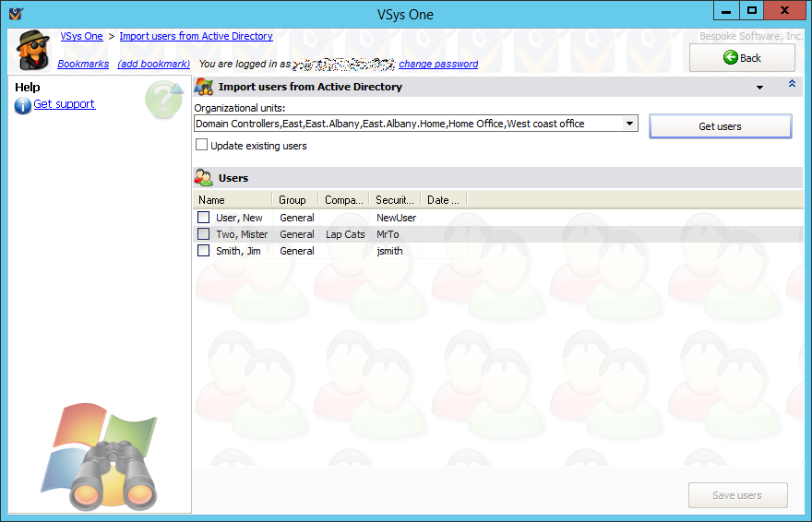
Task: Go back using the Back button
Action: coord(742,58)
